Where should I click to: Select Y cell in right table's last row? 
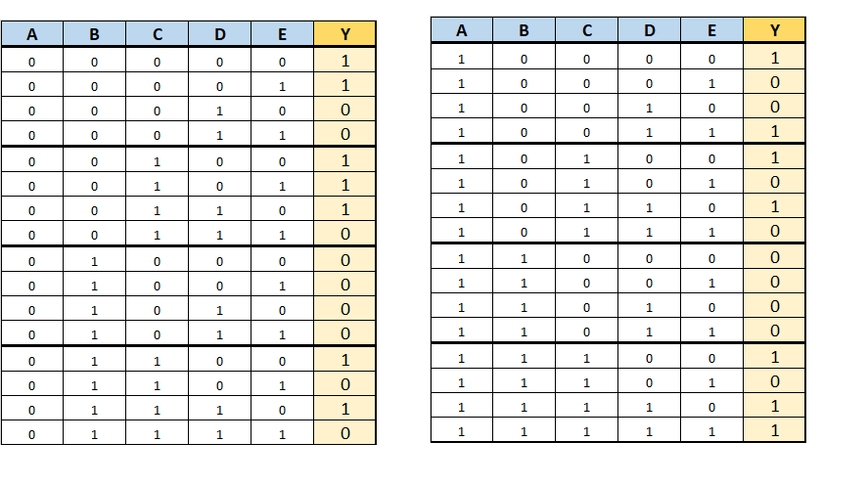(774, 430)
